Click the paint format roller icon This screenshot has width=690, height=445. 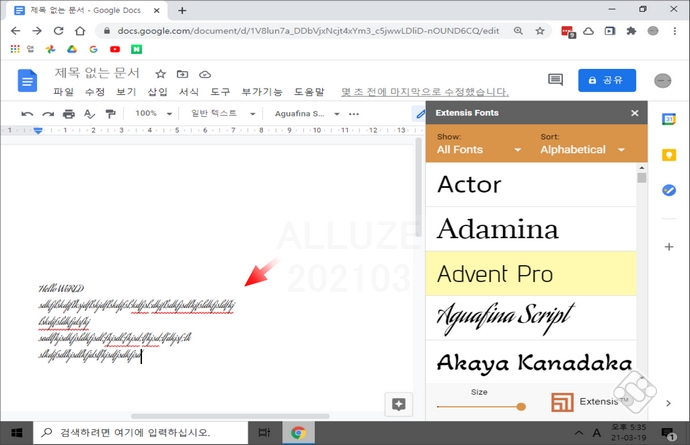pos(110,114)
